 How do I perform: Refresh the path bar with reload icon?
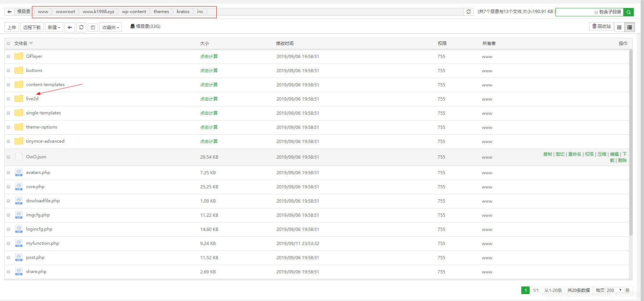tap(469, 12)
